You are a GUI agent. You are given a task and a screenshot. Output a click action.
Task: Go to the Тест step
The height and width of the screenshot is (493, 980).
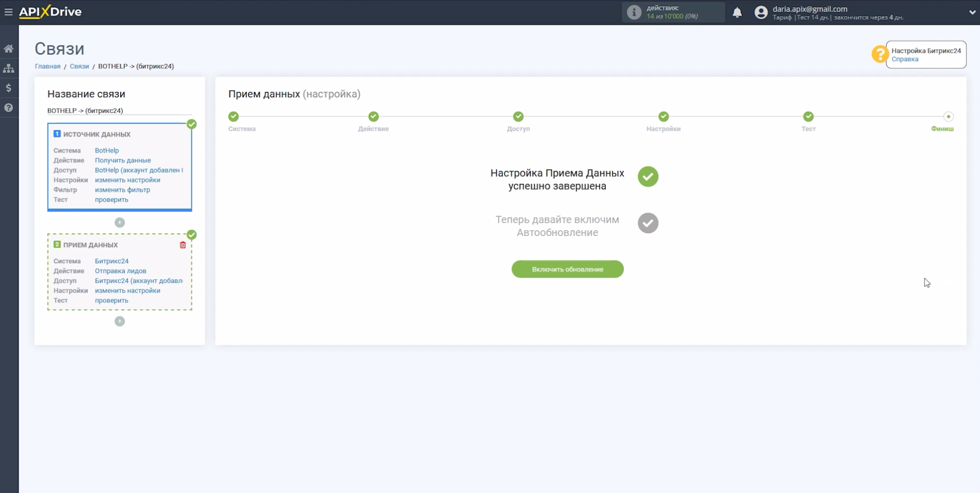[808, 117]
